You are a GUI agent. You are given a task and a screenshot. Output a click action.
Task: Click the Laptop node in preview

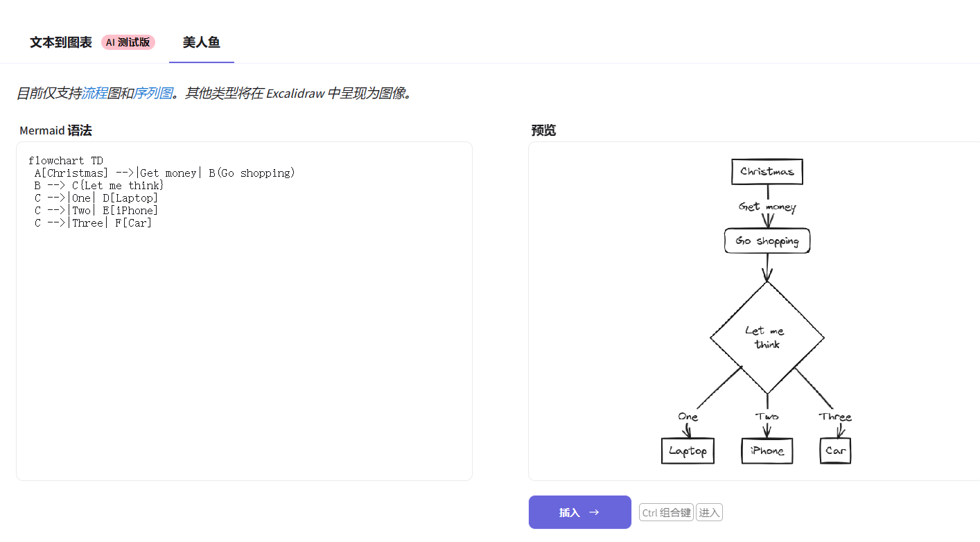click(x=688, y=451)
